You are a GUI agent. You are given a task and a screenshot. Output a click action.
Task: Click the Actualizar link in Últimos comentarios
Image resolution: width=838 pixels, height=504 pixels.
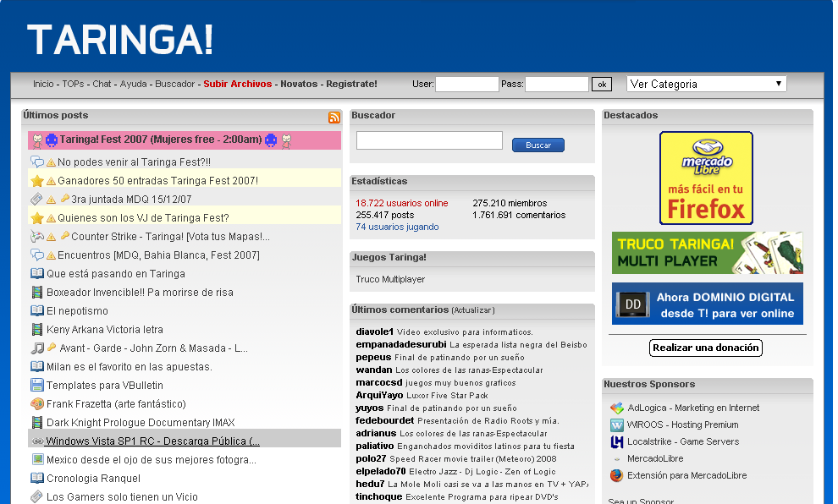[473, 310]
